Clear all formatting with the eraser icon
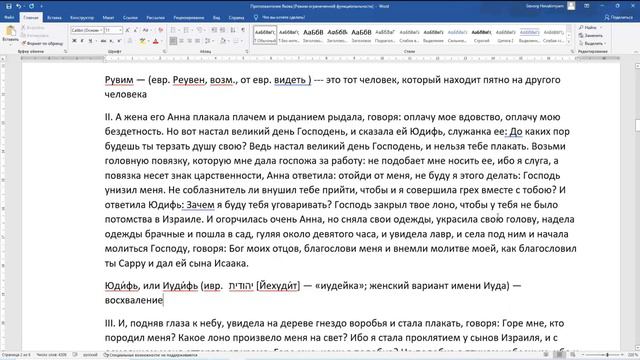Viewport: 640px width, 360px height. coord(160,31)
